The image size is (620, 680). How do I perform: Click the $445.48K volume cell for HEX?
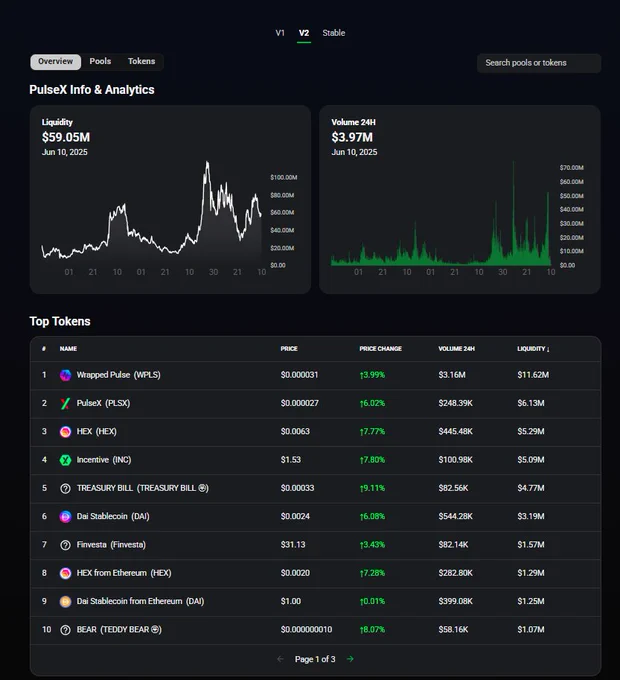[x=455, y=432]
